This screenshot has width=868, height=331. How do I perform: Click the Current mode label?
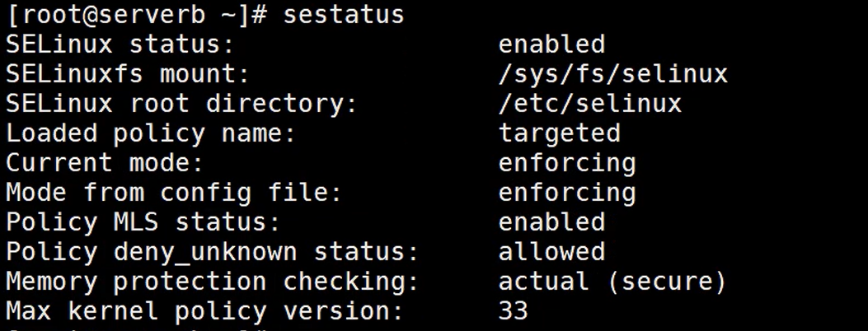105,162
